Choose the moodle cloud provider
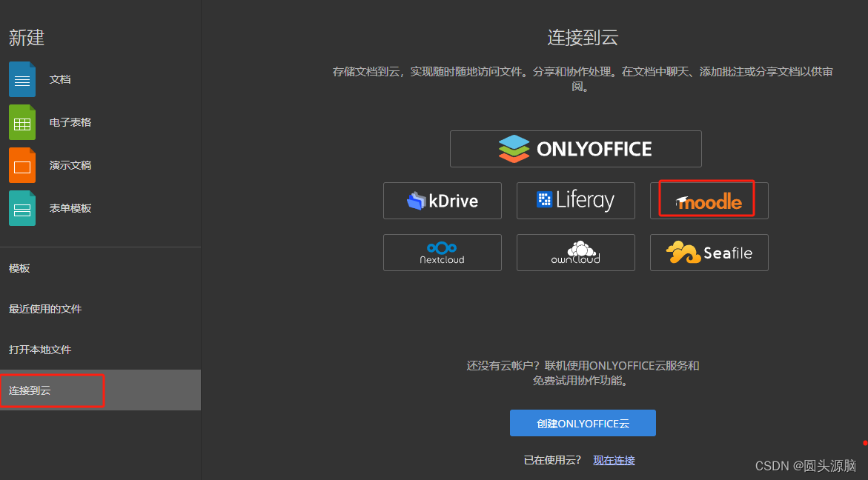The image size is (868, 480). pyautogui.click(x=709, y=201)
